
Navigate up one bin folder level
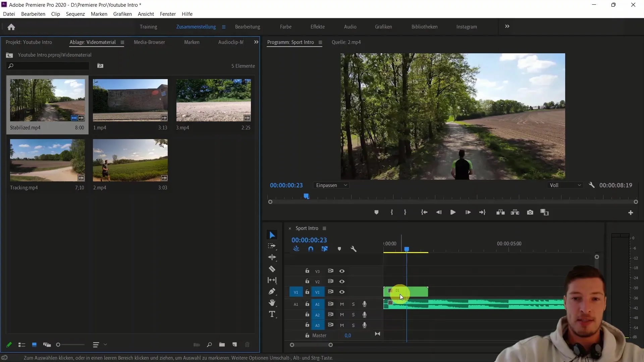pyautogui.click(x=9, y=55)
